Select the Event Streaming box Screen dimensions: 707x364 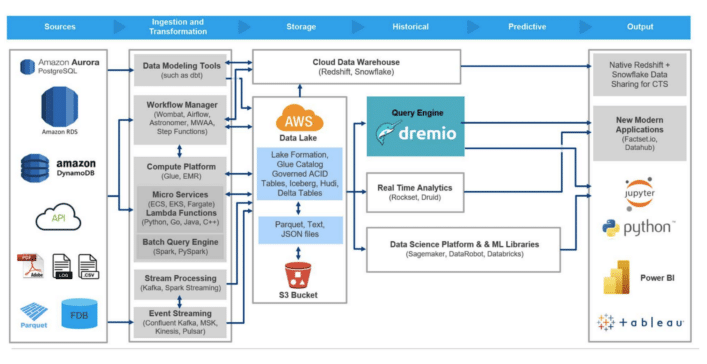click(180, 322)
